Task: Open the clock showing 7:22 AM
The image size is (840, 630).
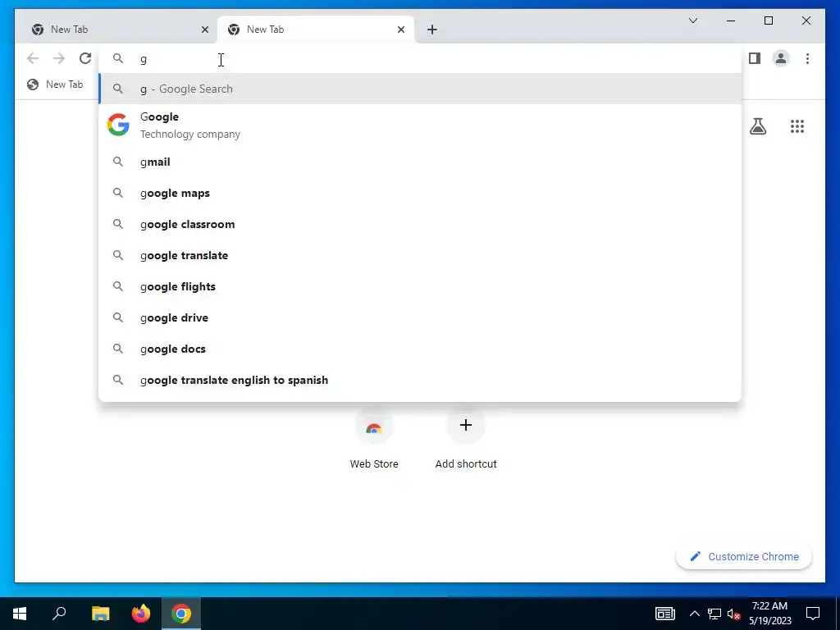Action: point(769,614)
